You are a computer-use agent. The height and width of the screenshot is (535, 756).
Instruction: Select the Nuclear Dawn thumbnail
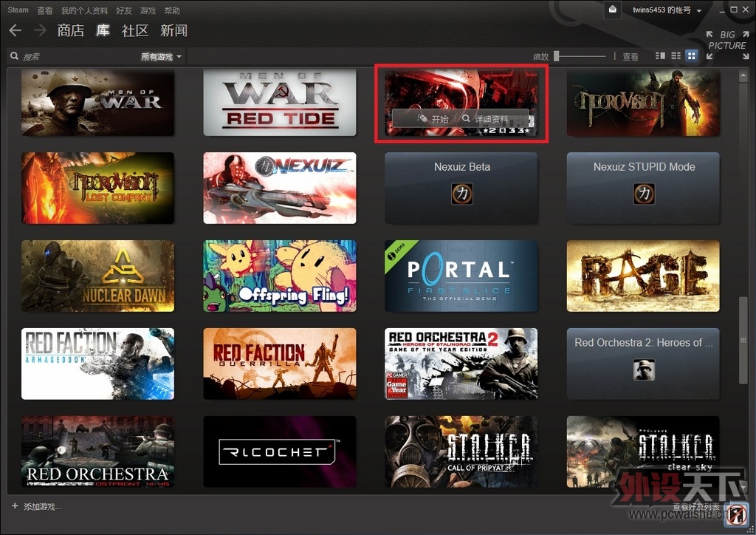98,276
